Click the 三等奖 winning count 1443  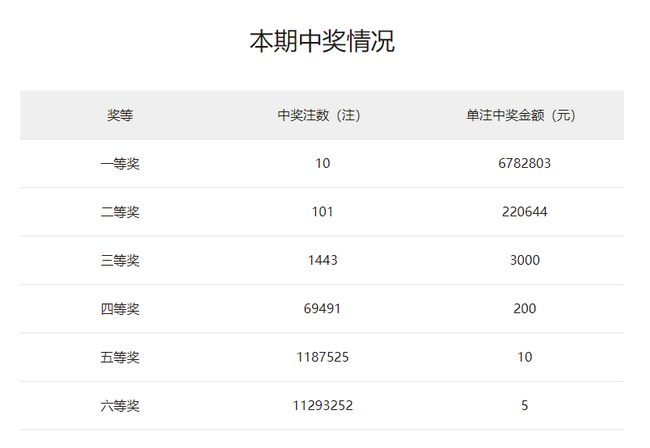click(322, 260)
